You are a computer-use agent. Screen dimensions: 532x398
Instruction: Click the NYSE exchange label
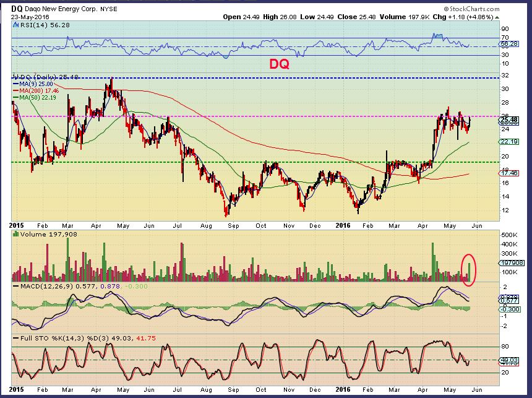(109, 9)
